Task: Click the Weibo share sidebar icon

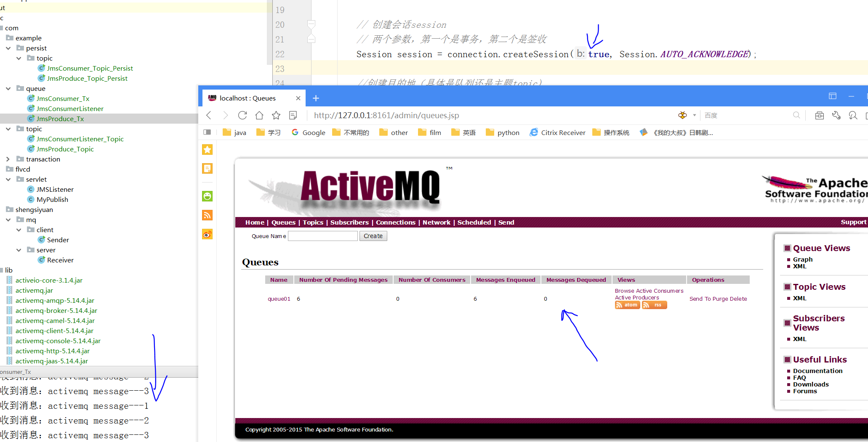Action: 207,234
